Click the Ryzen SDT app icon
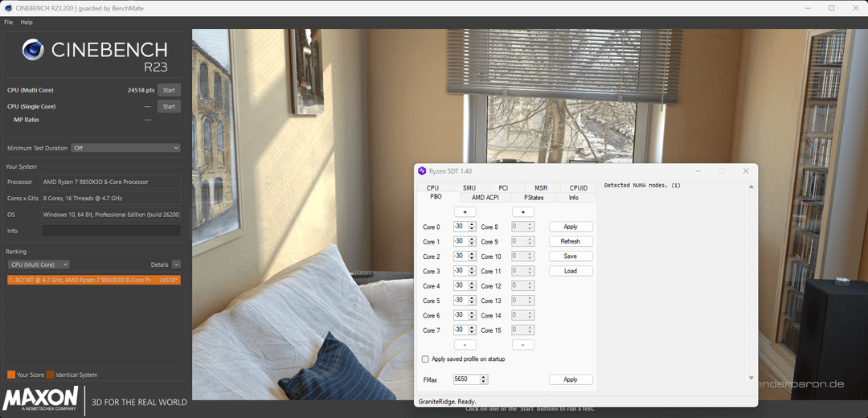The image size is (868, 418). tap(422, 170)
